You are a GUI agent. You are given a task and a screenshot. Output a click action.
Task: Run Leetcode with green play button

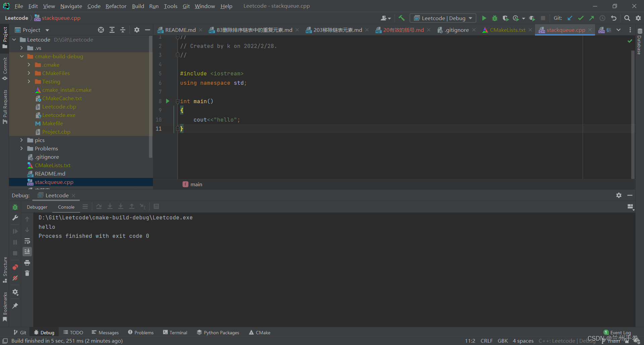tap(484, 18)
